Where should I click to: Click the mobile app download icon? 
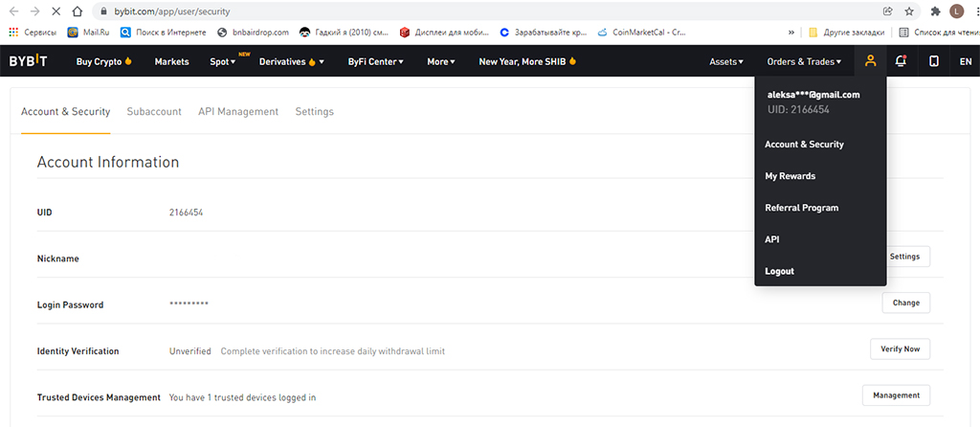point(934,61)
